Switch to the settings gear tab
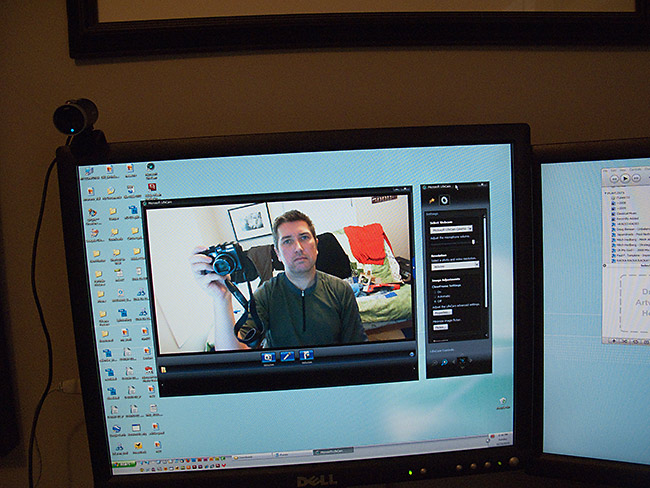 point(444,200)
